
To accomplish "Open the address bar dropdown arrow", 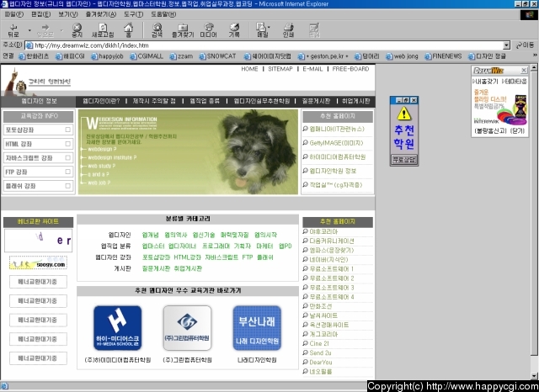I will point(506,45).
